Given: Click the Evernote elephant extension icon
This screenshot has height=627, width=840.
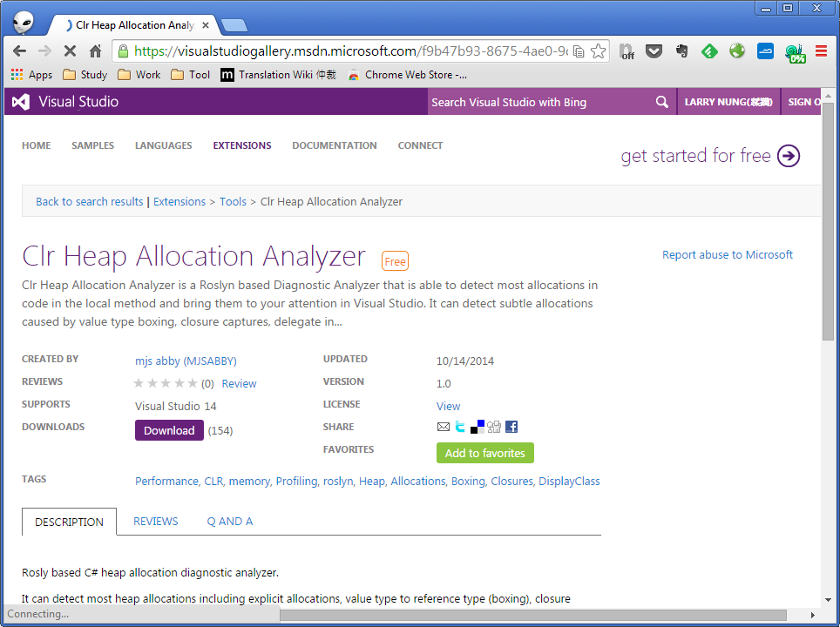Looking at the screenshot, I should pyautogui.click(x=681, y=51).
